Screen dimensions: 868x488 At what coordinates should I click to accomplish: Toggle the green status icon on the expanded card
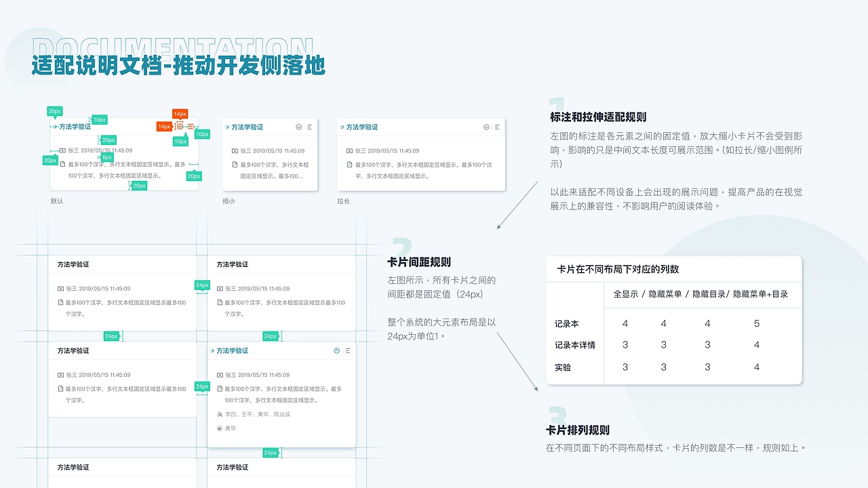(337, 351)
